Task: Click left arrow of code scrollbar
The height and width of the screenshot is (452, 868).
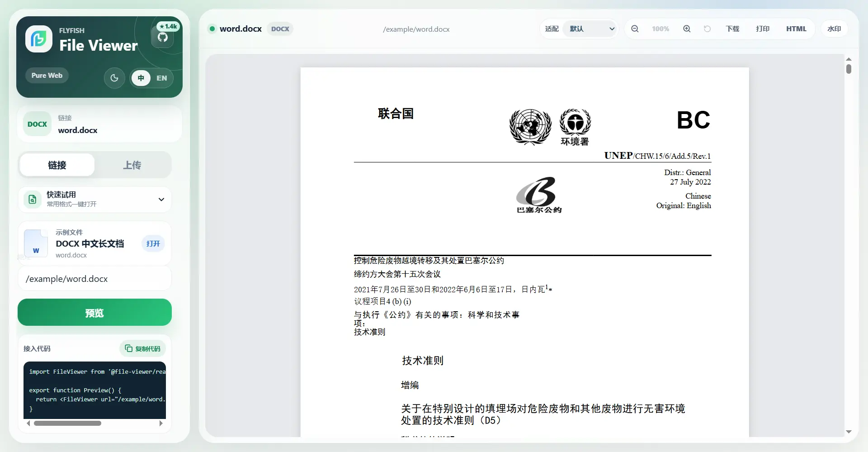Action: [x=28, y=423]
